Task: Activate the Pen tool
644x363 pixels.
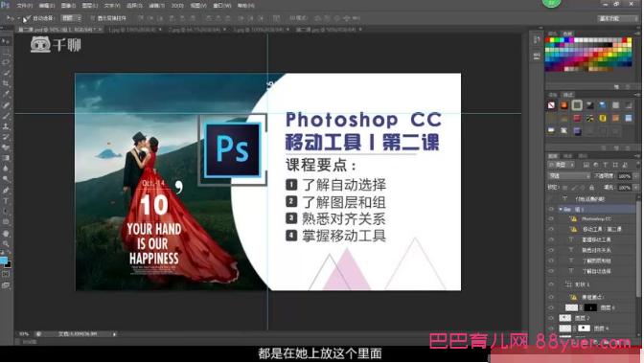Action: pyautogui.click(x=6, y=191)
